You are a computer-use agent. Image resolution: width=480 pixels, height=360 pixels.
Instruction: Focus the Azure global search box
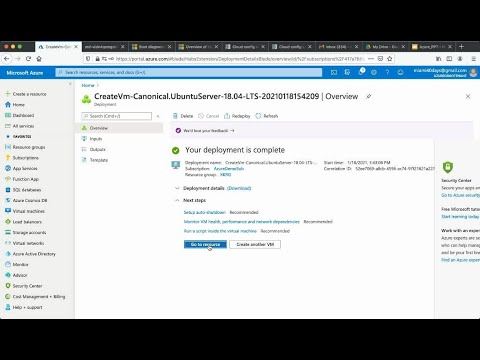point(189,72)
